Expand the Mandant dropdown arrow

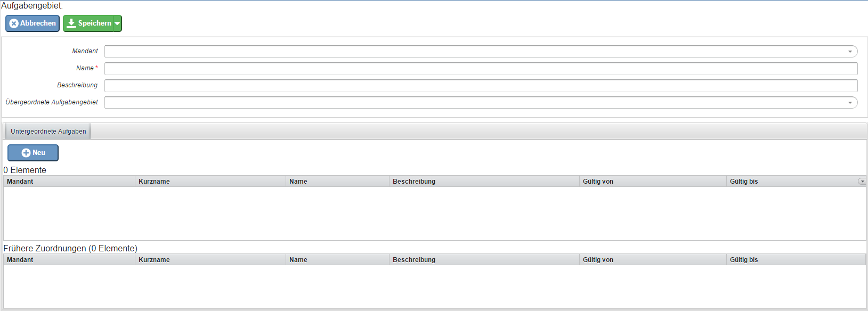850,52
